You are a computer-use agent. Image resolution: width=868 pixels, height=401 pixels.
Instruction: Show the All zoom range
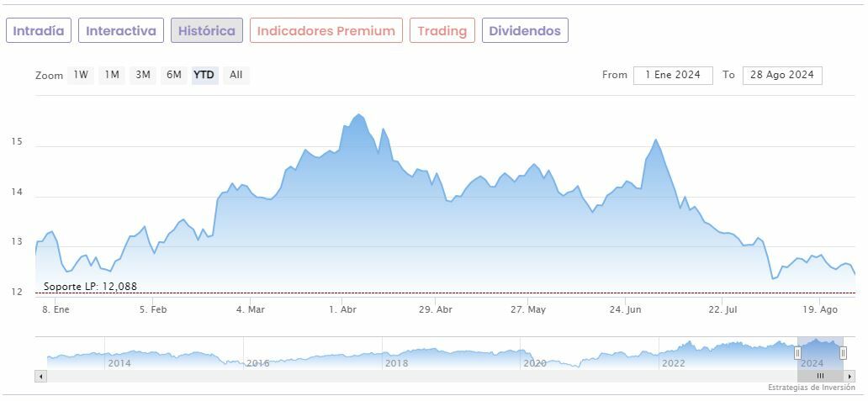pyautogui.click(x=236, y=75)
